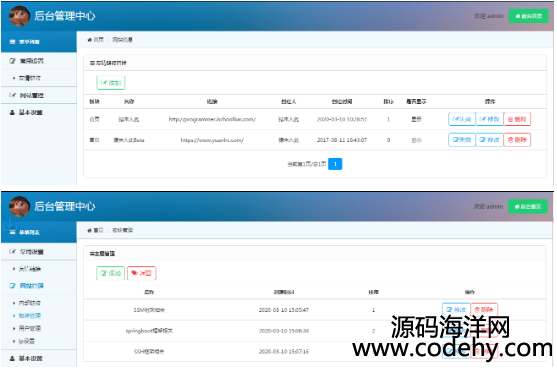557x368 pixels.
Task: Click the green 添加 button above the links table
Action: pyautogui.click(x=111, y=83)
